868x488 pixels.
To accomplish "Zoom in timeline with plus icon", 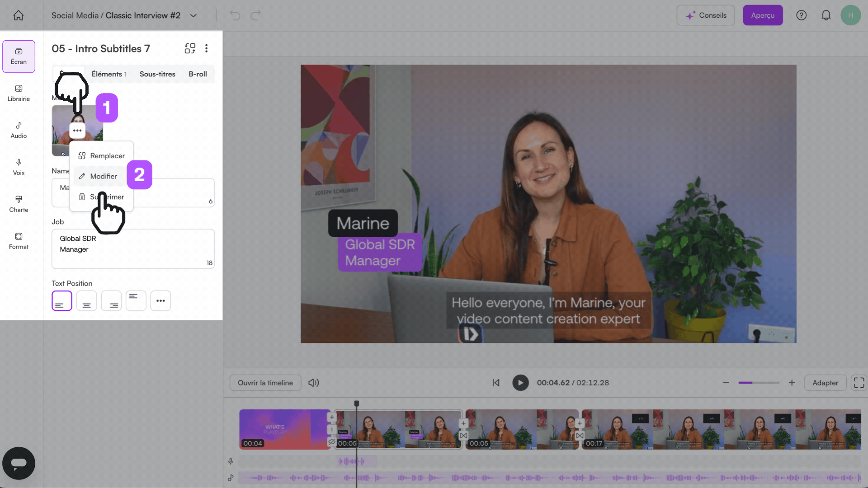I will 792,383.
